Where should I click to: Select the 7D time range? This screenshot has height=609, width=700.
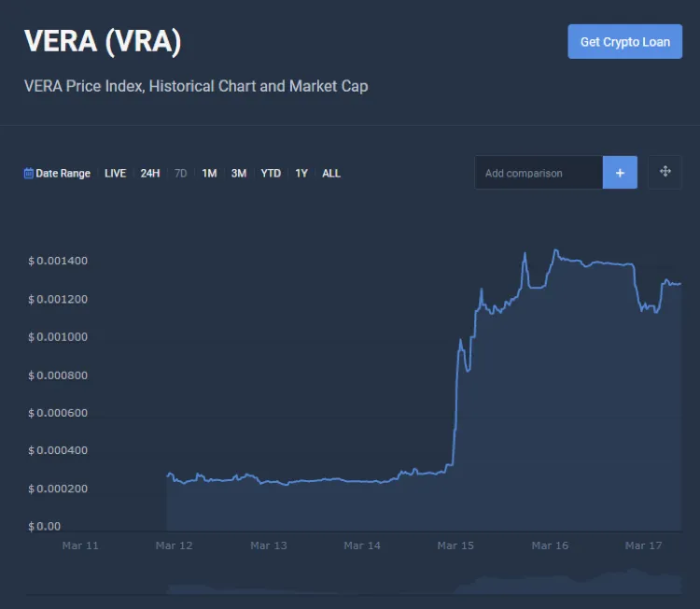pyautogui.click(x=181, y=174)
